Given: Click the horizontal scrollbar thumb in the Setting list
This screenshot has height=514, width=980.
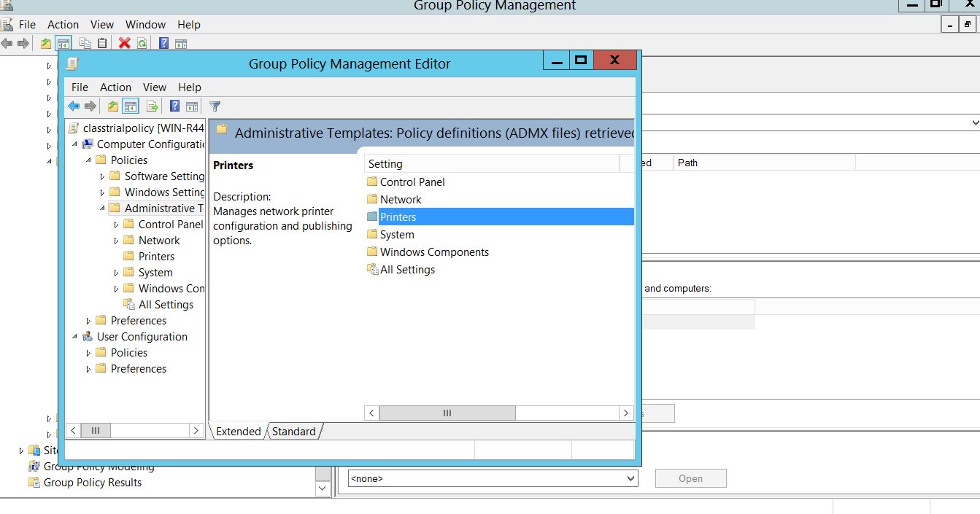Looking at the screenshot, I should [x=447, y=413].
